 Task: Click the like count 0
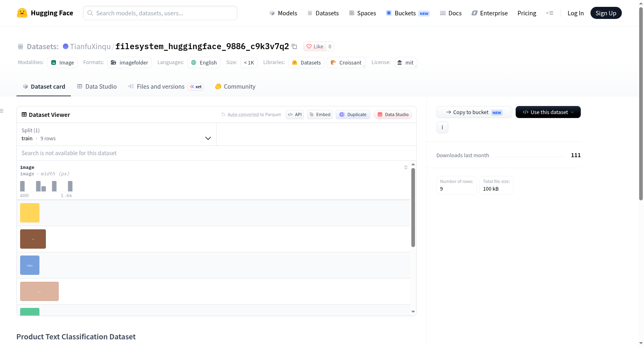pyautogui.click(x=330, y=46)
